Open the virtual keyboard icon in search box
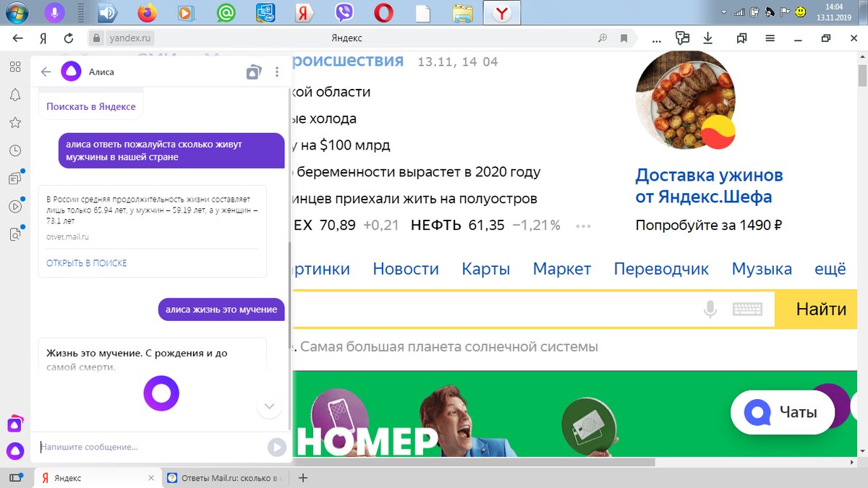The height and width of the screenshot is (488, 868). pos(747,309)
